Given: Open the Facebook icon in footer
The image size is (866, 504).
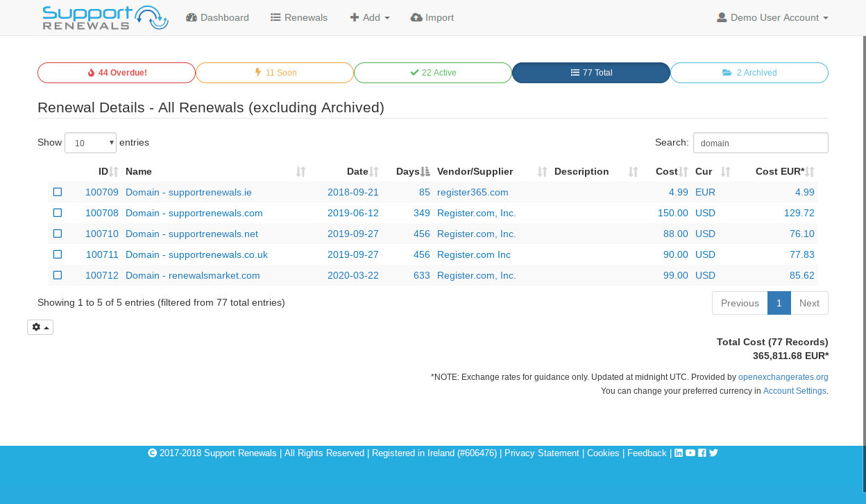Looking at the screenshot, I should (702, 453).
